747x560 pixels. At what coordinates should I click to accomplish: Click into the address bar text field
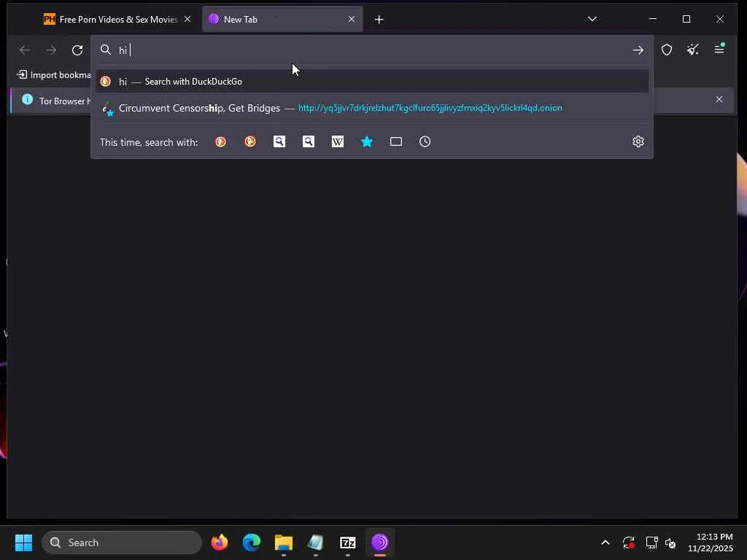[371, 50]
